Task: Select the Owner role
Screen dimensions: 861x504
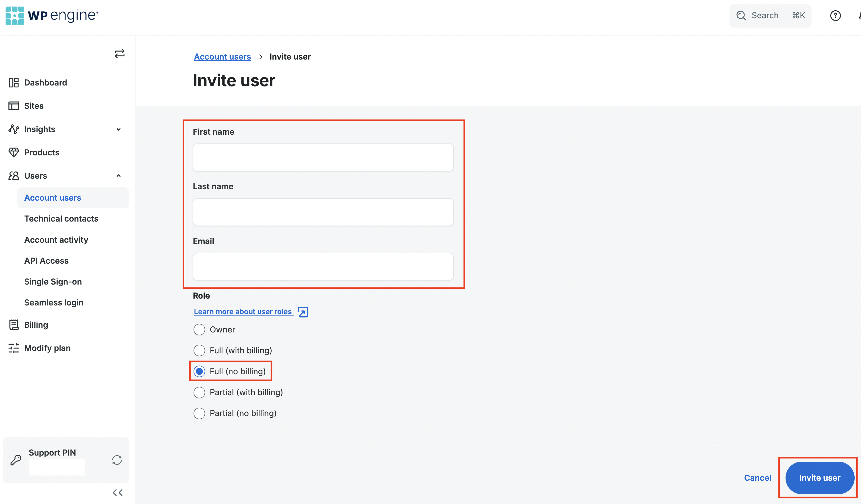Action: tap(200, 329)
